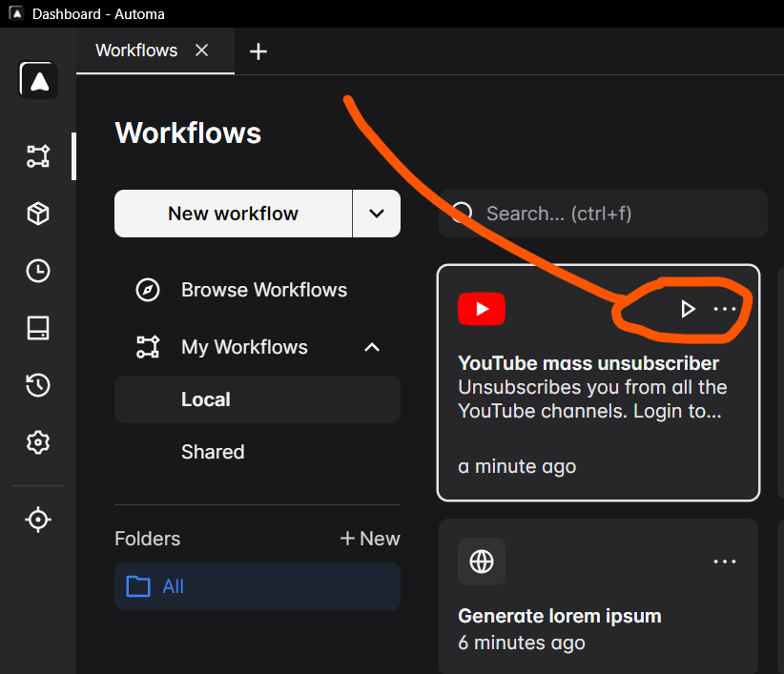Click the Unsubscribes description text on card

pyautogui.click(x=592, y=399)
